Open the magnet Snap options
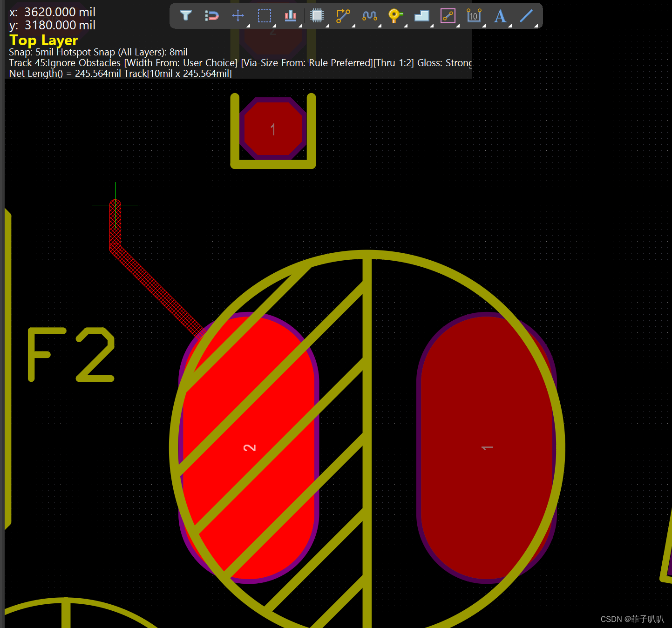 [211, 16]
